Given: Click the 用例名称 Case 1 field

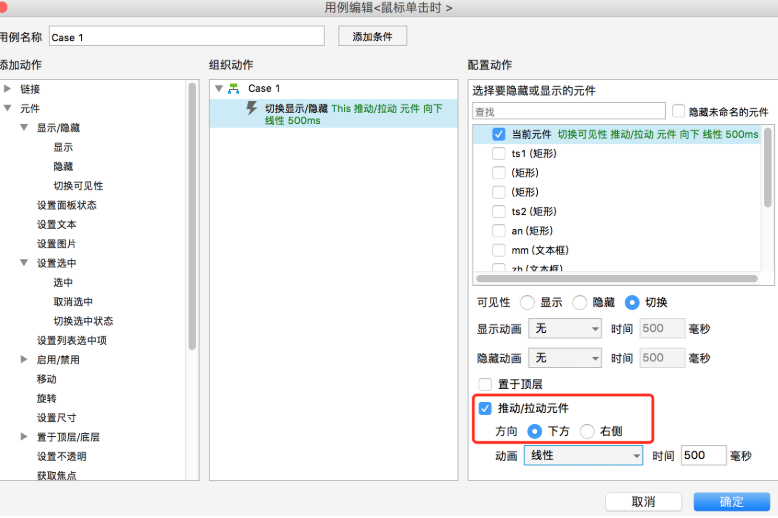Looking at the screenshot, I should point(187,37).
